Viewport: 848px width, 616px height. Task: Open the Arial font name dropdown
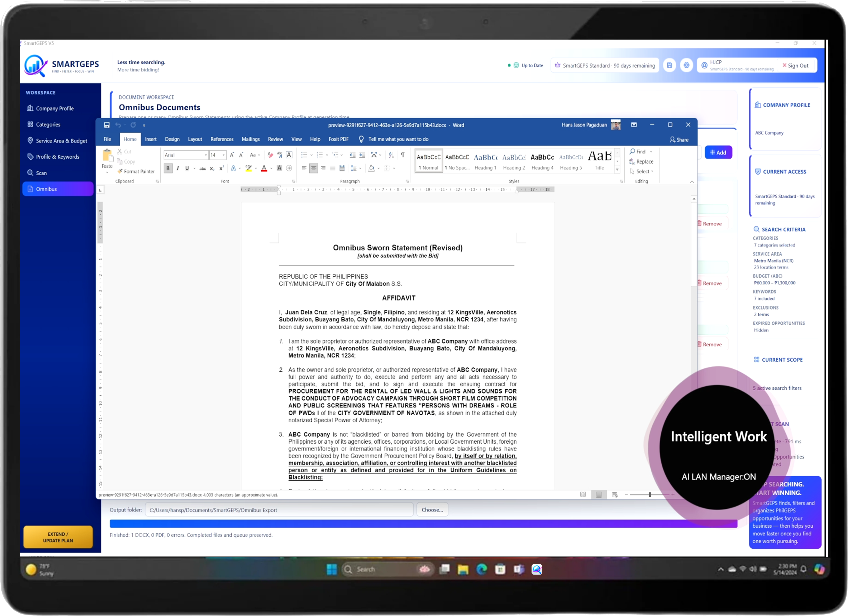tap(206, 155)
